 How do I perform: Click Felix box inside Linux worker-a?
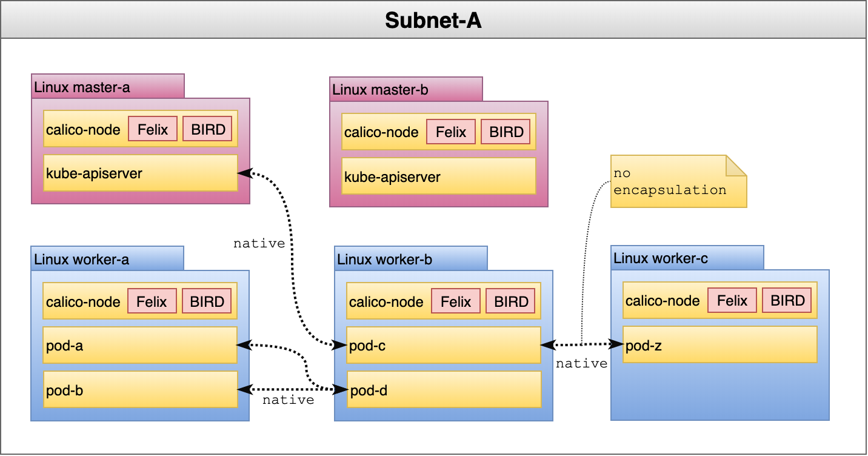pos(152,301)
